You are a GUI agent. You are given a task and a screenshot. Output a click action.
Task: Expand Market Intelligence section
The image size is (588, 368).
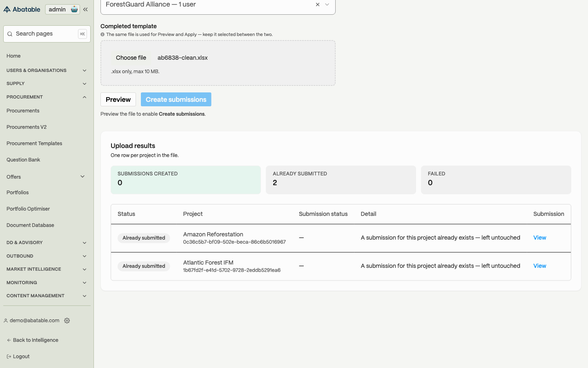tap(47, 269)
